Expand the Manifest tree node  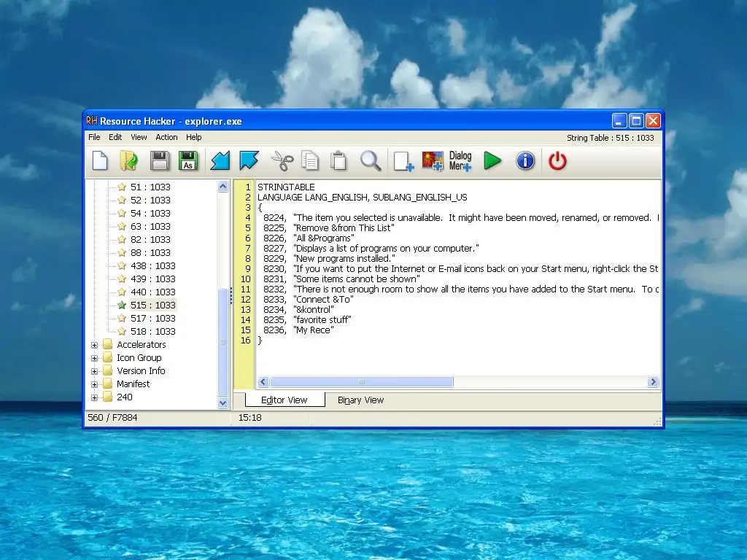94,384
